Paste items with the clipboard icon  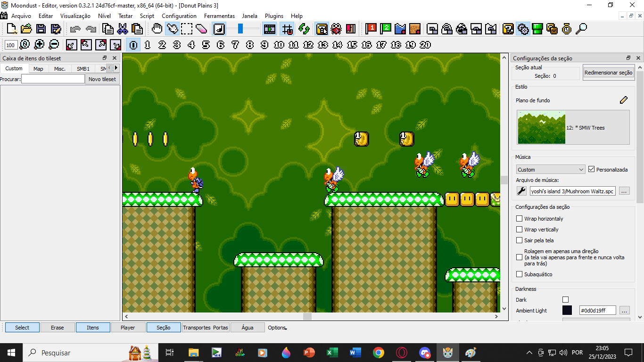click(x=137, y=29)
